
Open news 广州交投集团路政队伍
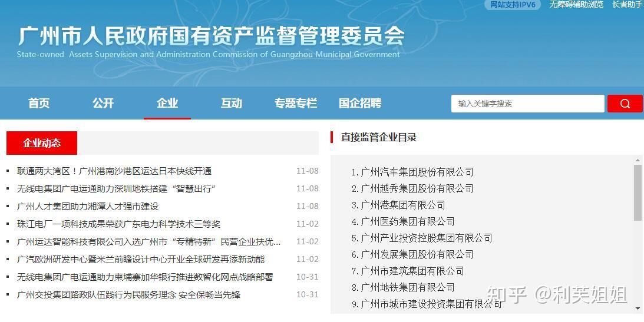[x=128, y=294]
